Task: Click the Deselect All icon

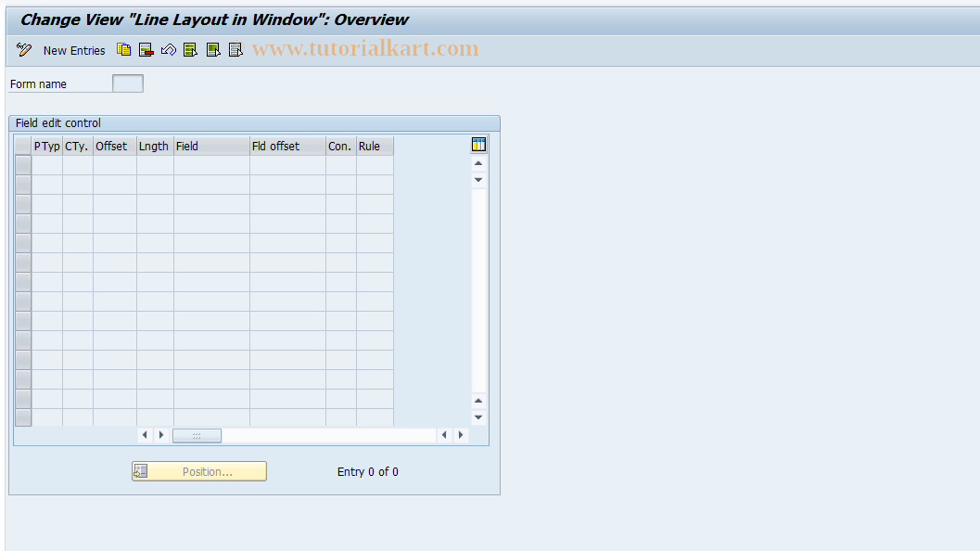Action: 235,50
